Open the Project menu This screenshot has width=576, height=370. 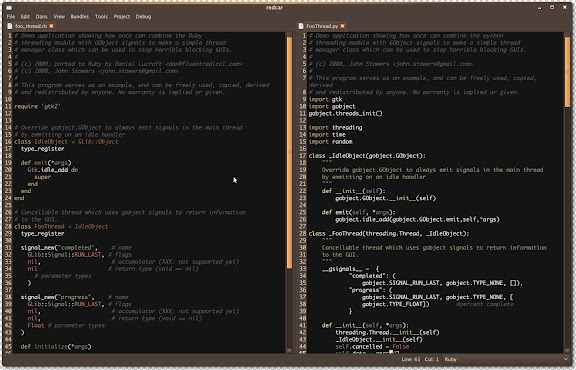[x=122, y=17]
